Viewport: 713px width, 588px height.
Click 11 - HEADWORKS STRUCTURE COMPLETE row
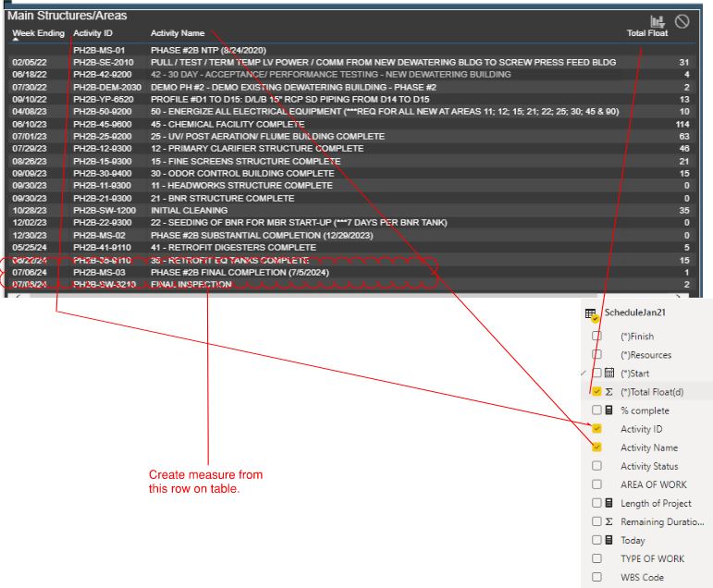(x=241, y=186)
